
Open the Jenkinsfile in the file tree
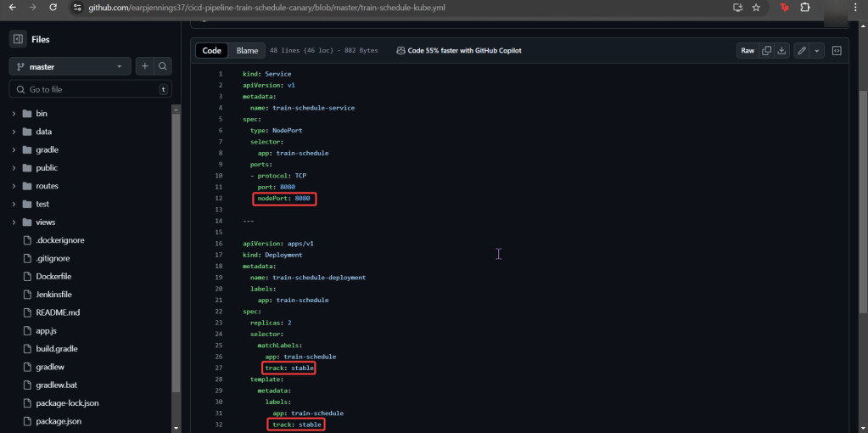click(53, 295)
